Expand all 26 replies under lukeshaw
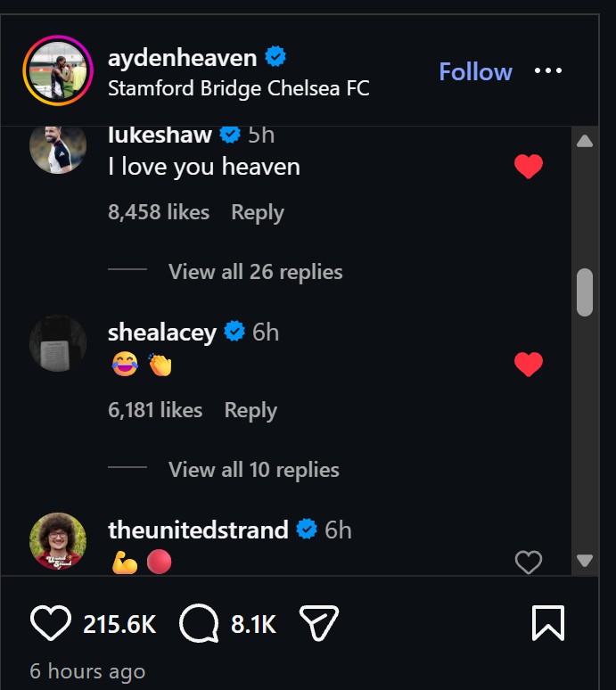The image size is (616, 690). [255, 272]
